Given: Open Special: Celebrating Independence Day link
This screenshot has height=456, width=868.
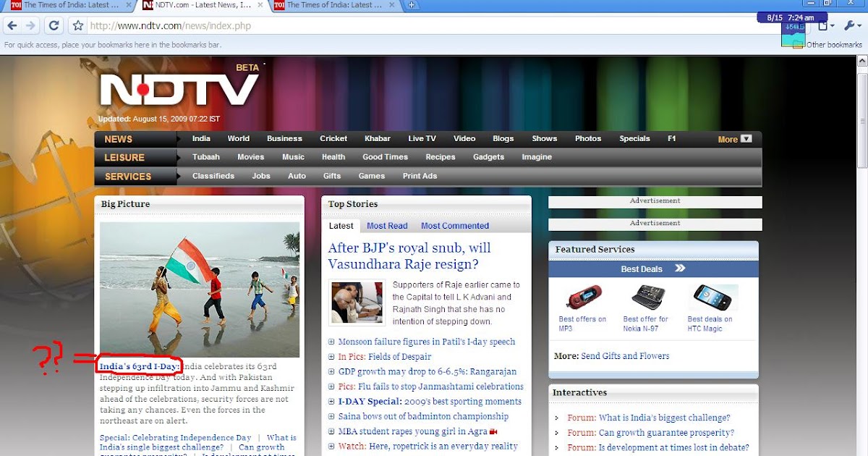Looking at the screenshot, I should pyautogui.click(x=176, y=438).
